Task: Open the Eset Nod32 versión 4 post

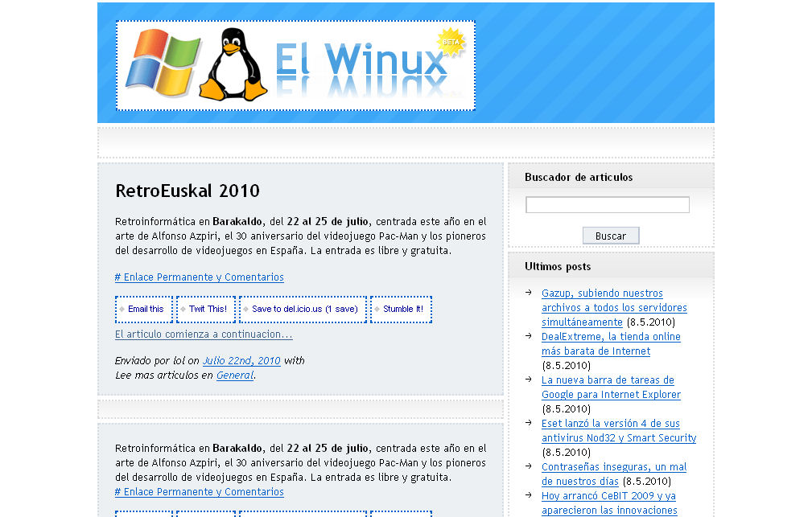Action: (x=619, y=431)
